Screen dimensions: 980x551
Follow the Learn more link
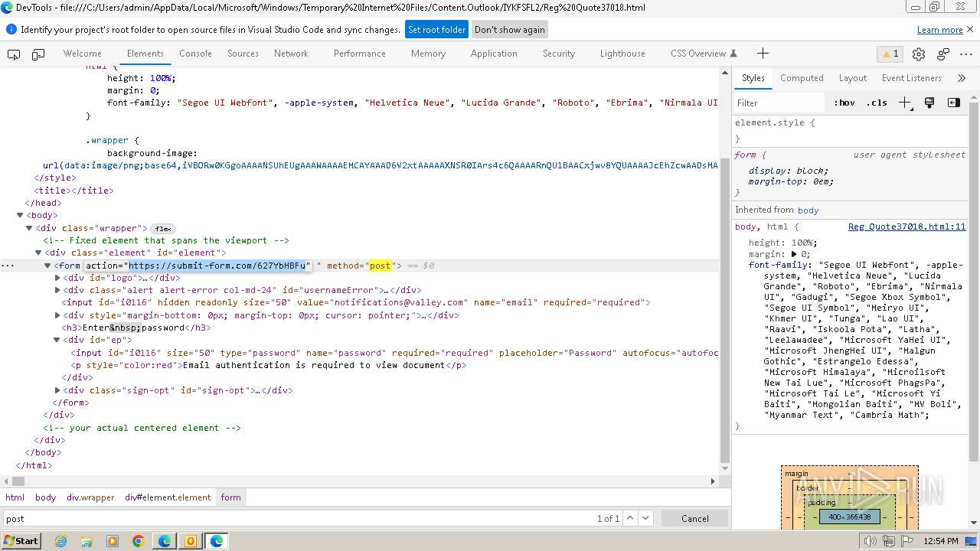coord(939,30)
